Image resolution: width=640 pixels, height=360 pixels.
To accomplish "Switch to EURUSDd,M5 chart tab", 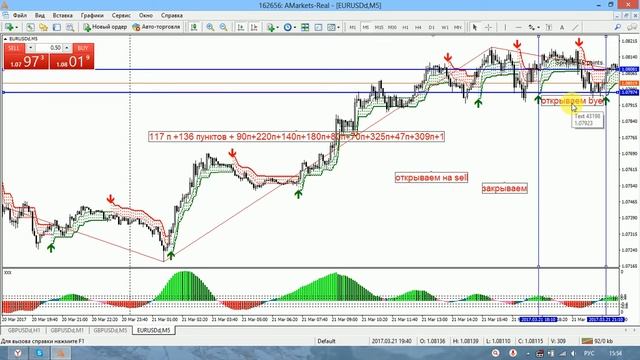I will pos(153,330).
